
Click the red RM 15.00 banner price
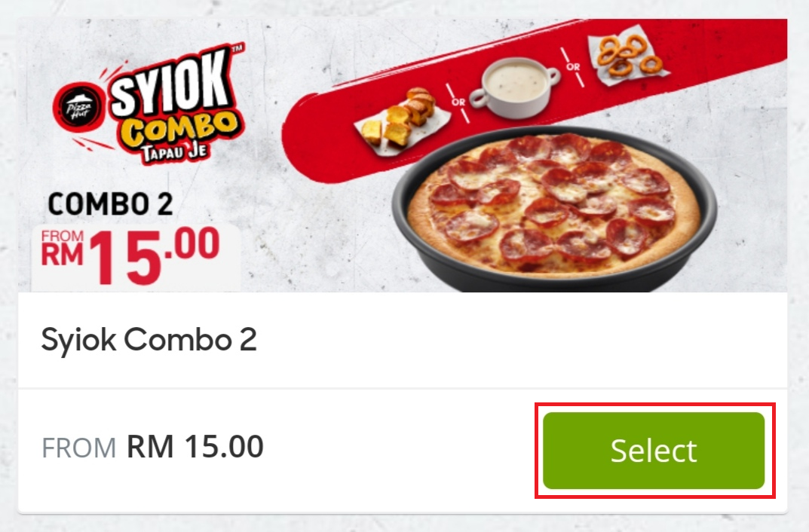point(130,255)
